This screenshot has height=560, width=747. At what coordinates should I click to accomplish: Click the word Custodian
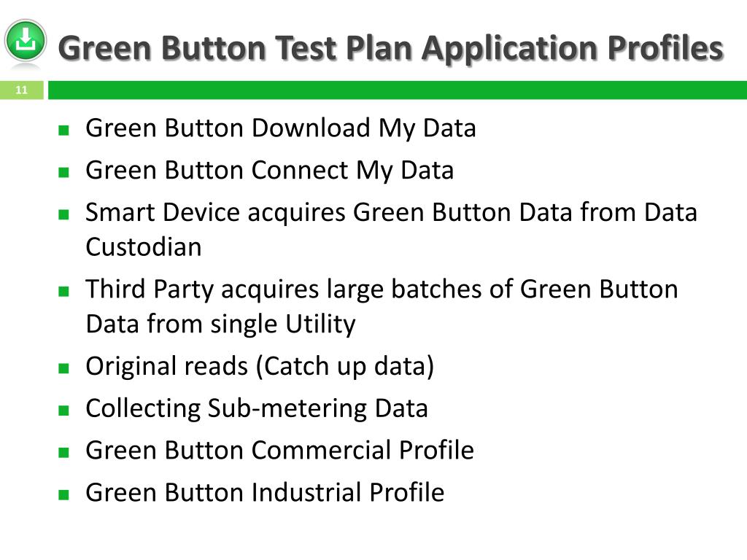pos(144,247)
